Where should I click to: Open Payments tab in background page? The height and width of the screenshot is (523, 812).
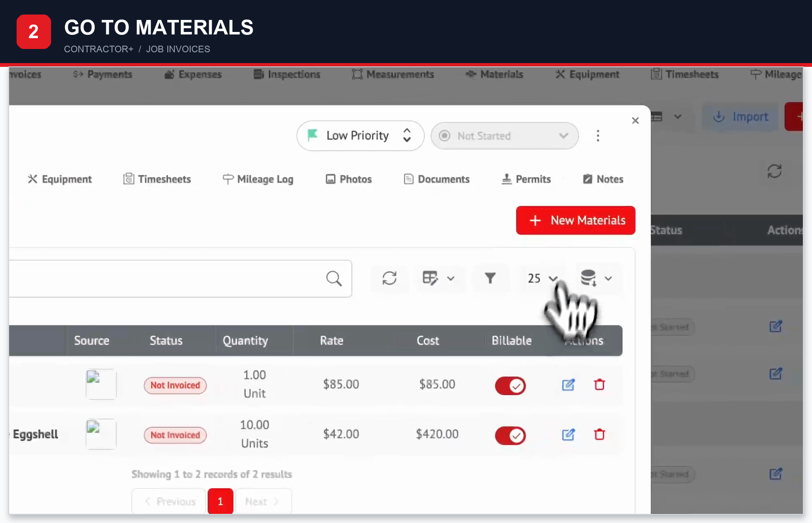coord(103,74)
